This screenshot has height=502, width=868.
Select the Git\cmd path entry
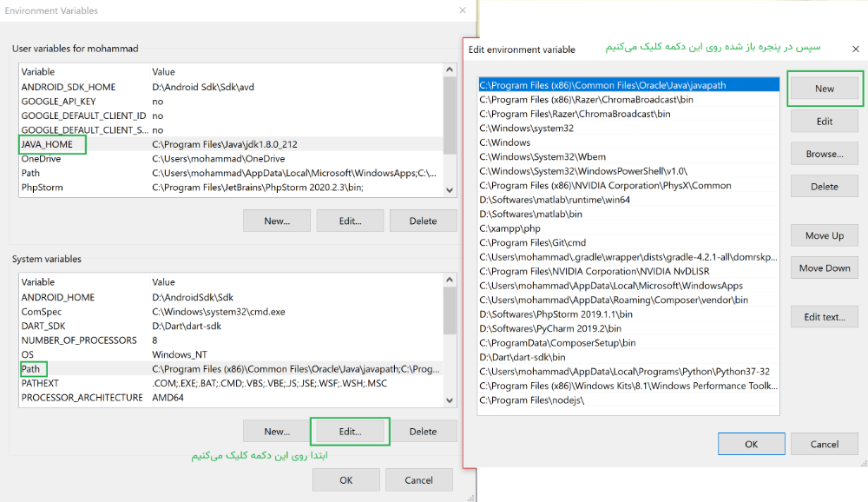[628, 242]
